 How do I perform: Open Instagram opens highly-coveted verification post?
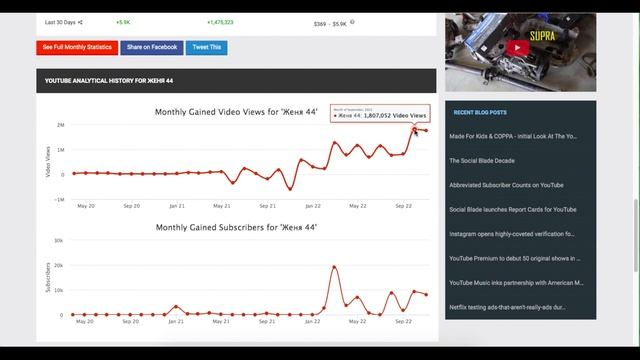pyautogui.click(x=512, y=234)
